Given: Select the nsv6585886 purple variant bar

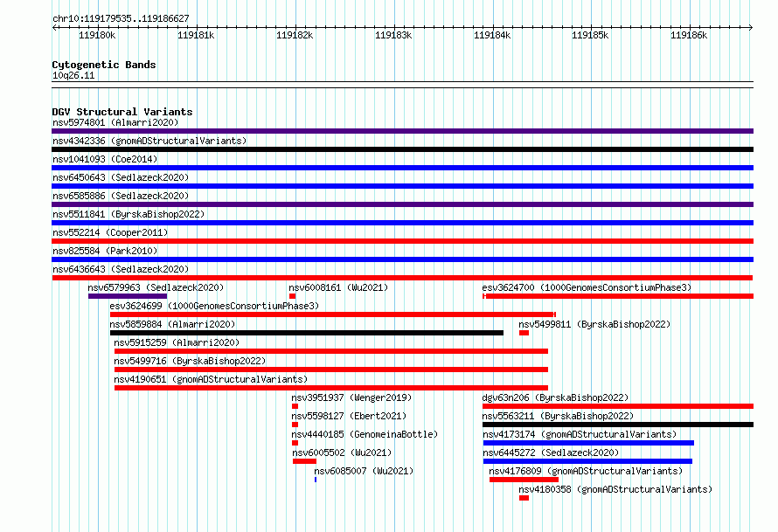Looking at the screenshot, I should tap(402, 204).
